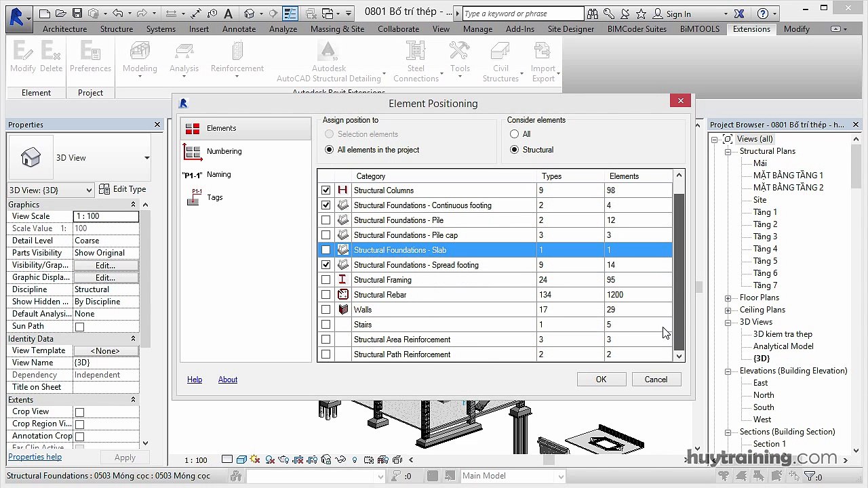This screenshot has width=868, height=488.
Task: Collapse the Graphics section in Properties
Action: 133,205
